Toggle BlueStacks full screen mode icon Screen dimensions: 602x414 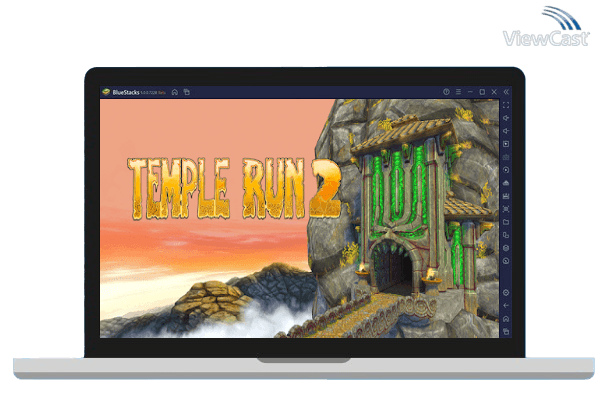[506, 105]
